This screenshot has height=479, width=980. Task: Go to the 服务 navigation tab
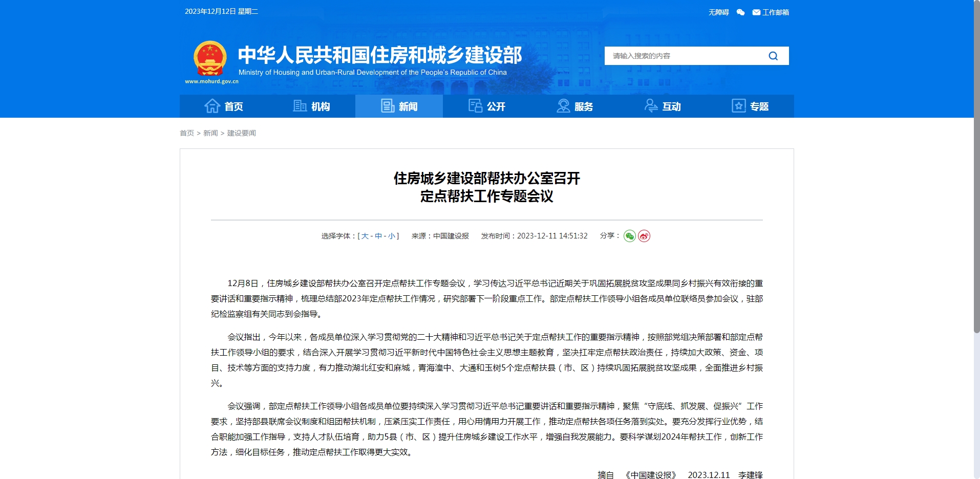coord(574,106)
